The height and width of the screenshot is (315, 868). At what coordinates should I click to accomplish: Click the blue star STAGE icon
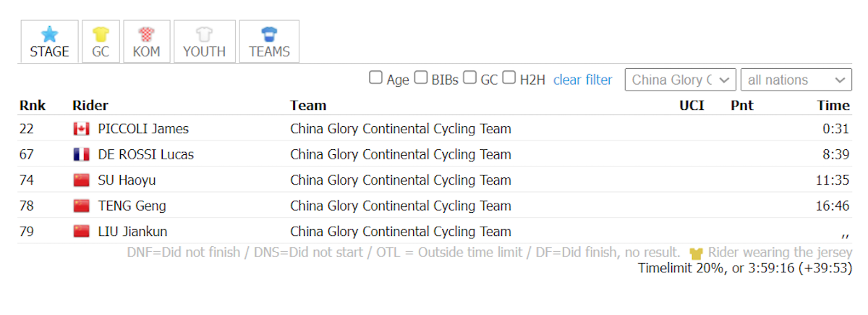click(x=49, y=34)
